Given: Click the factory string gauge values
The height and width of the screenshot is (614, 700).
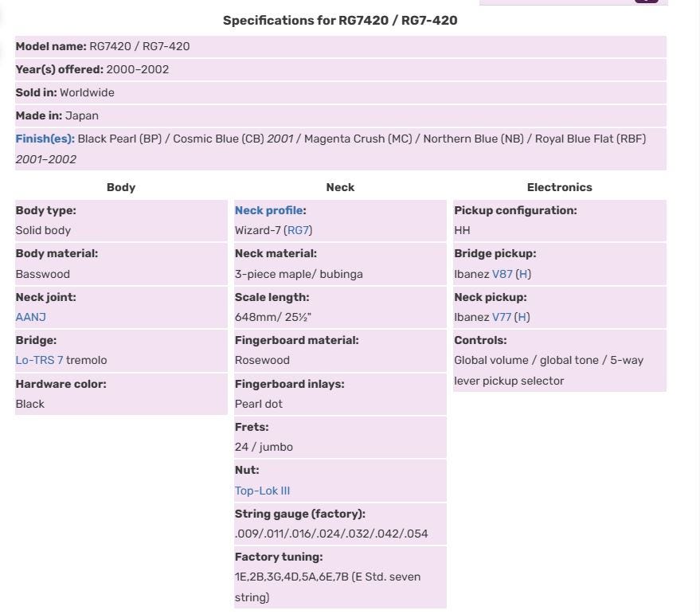Looking at the screenshot, I should pyautogui.click(x=331, y=534).
